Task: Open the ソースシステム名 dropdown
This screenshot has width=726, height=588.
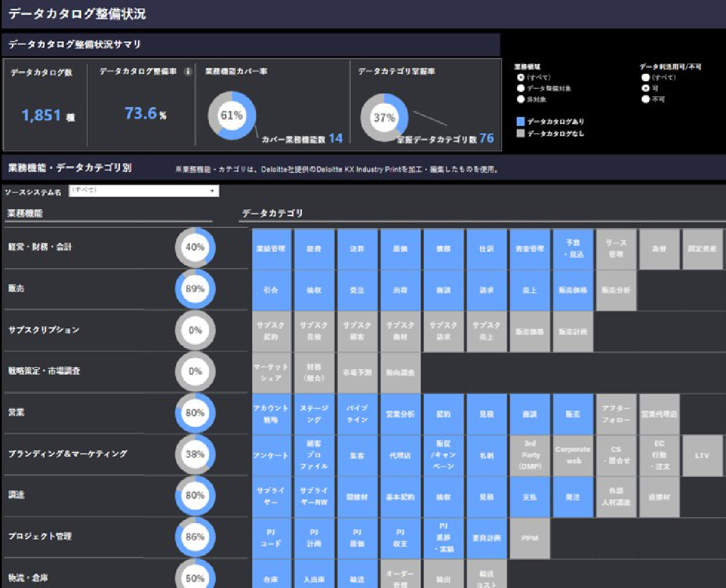Action: click(x=144, y=191)
